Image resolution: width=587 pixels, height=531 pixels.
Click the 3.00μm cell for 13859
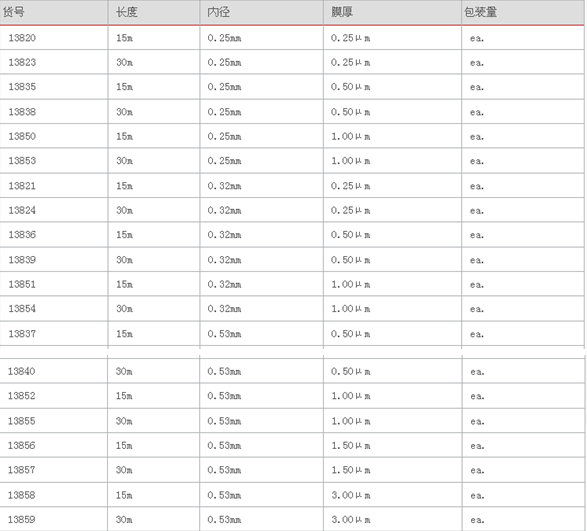[350, 520]
